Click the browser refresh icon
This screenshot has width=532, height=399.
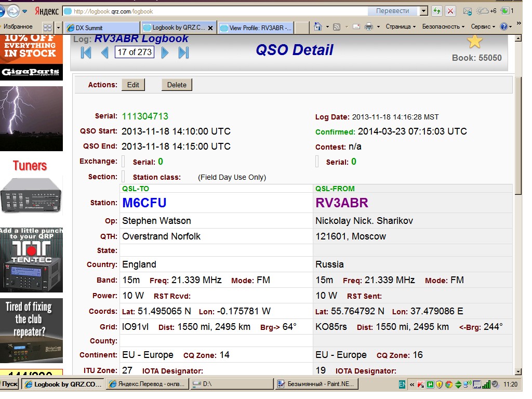[x=437, y=11]
